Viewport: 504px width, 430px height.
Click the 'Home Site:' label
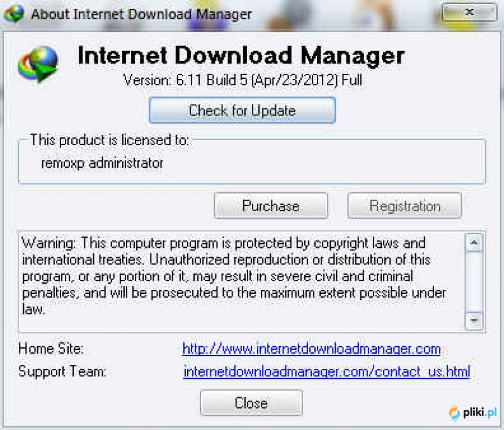tap(51, 349)
